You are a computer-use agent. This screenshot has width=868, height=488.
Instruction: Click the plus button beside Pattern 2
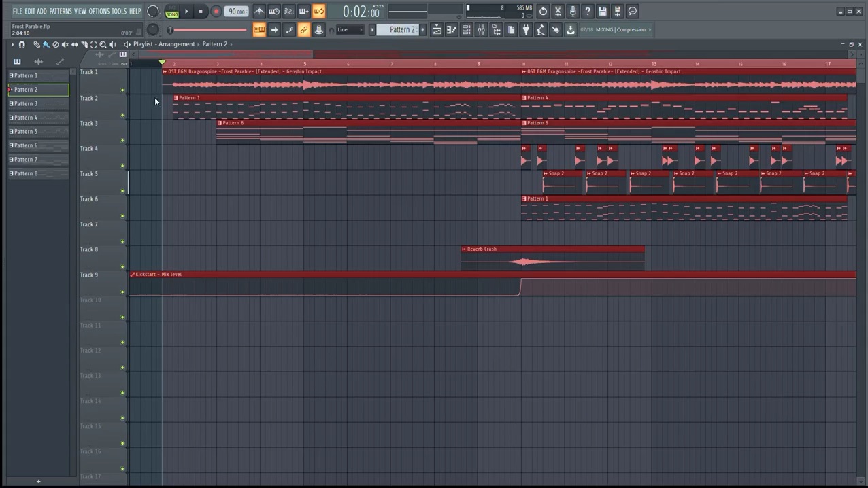pos(422,30)
